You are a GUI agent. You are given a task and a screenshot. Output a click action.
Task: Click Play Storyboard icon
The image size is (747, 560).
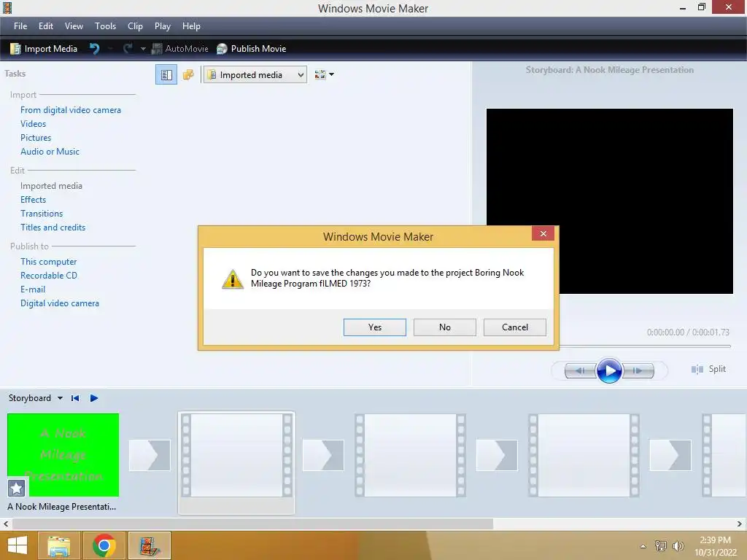[94, 398]
